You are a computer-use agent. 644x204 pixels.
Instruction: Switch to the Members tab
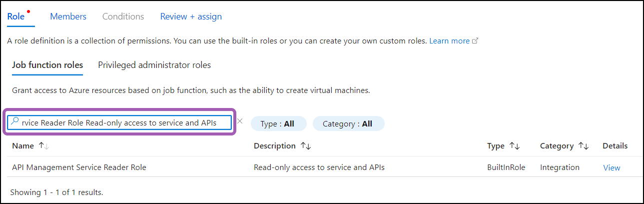click(x=68, y=16)
